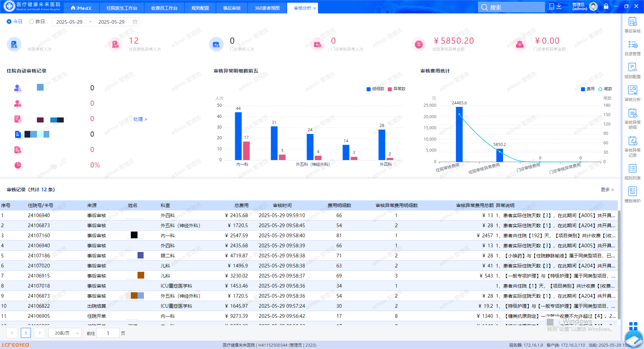
Task: Go to next page arrow
Action: tap(40, 333)
